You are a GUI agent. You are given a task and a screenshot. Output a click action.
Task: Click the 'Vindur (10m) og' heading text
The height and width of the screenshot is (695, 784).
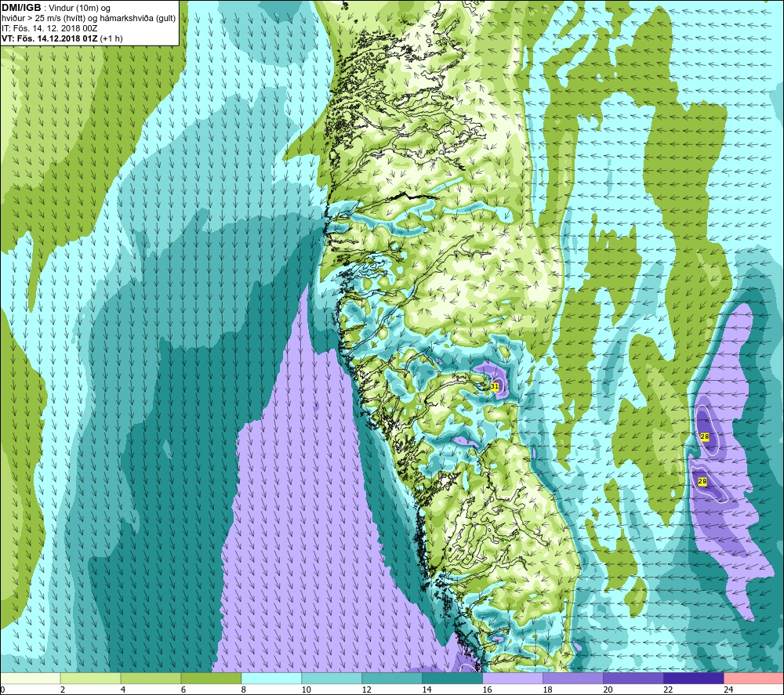click(x=79, y=9)
